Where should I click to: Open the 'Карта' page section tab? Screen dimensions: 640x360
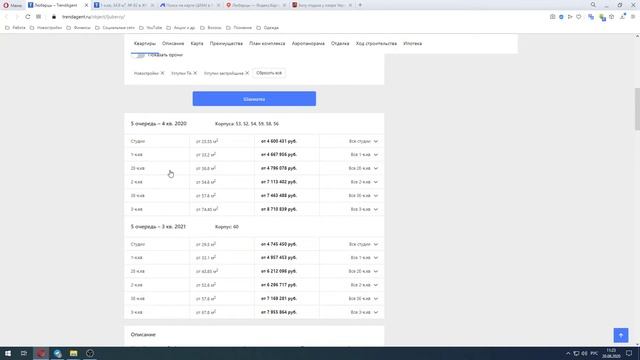pyautogui.click(x=197, y=43)
